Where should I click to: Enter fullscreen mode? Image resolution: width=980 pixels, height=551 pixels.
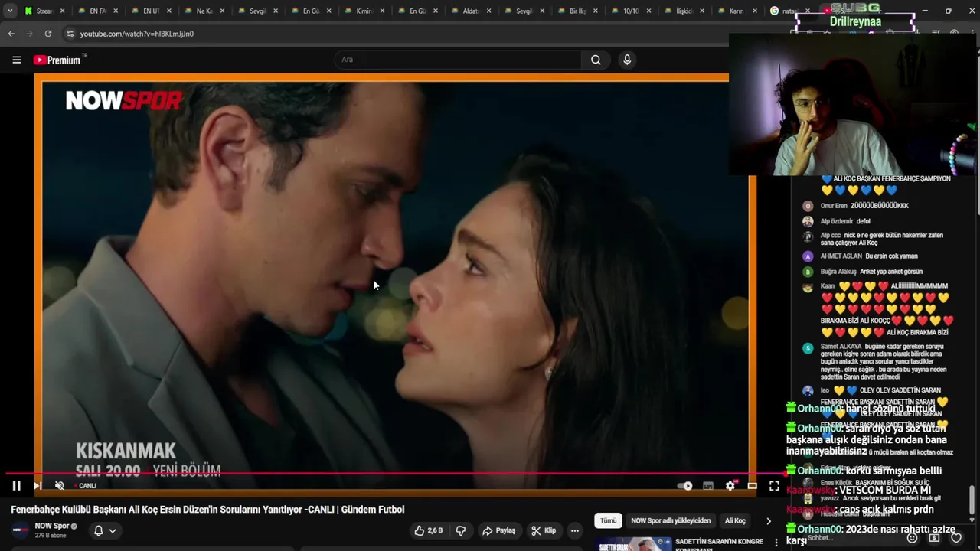click(774, 486)
